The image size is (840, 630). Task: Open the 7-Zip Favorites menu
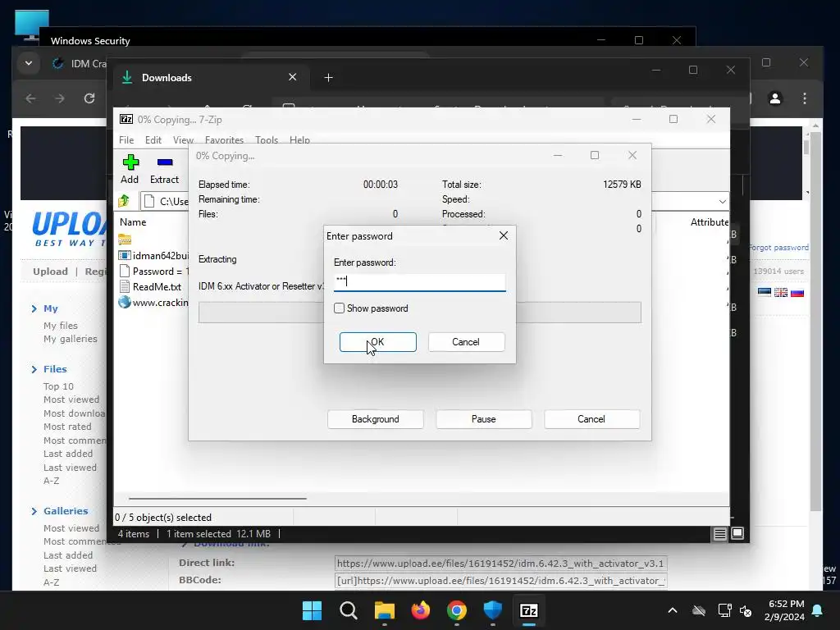pyautogui.click(x=224, y=139)
